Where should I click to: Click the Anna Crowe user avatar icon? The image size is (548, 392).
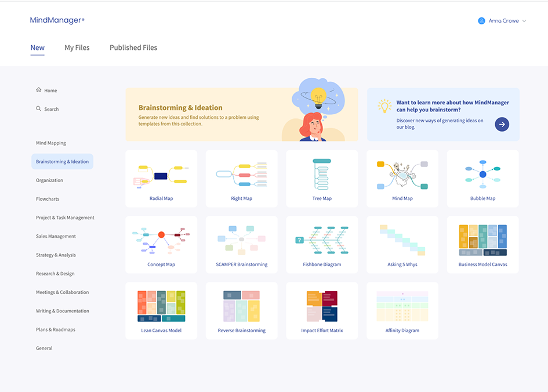481,21
